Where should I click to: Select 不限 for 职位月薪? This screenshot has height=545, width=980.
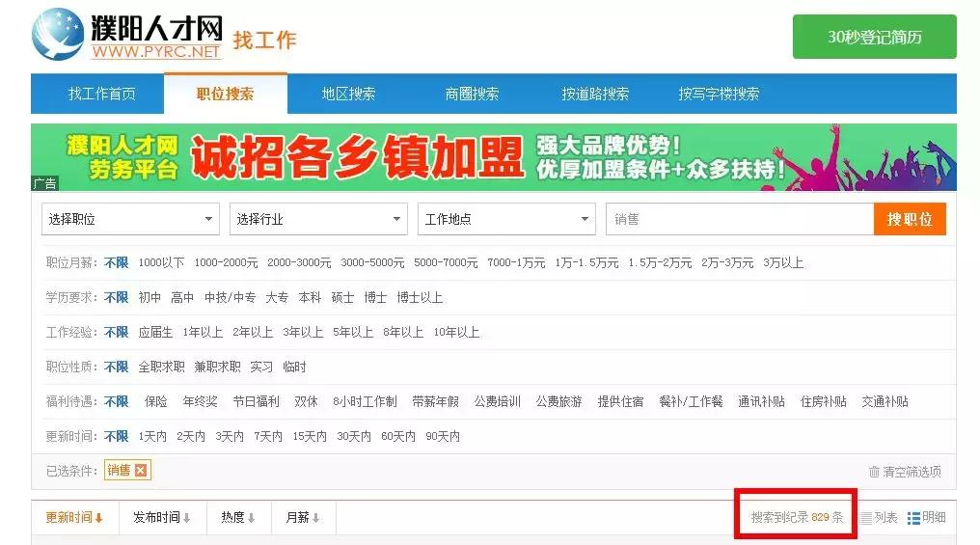[117, 263]
